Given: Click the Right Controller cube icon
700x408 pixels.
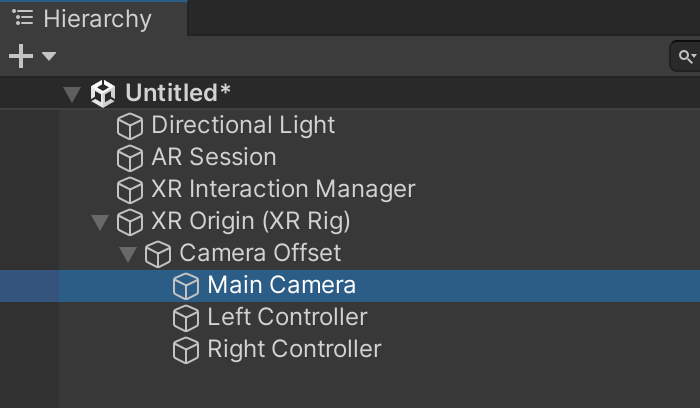Looking at the screenshot, I should 186,350.
